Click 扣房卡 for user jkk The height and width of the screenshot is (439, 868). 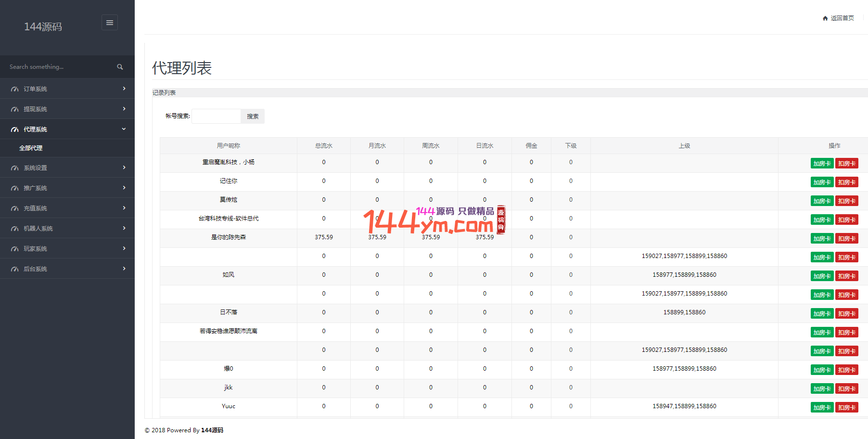pyautogui.click(x=847, y=389)
